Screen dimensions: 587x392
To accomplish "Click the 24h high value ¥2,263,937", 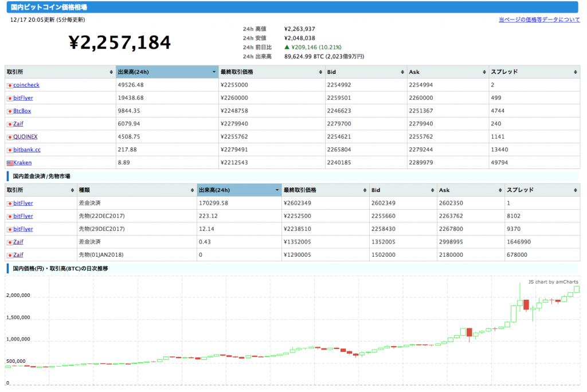I will coord(299,29).
